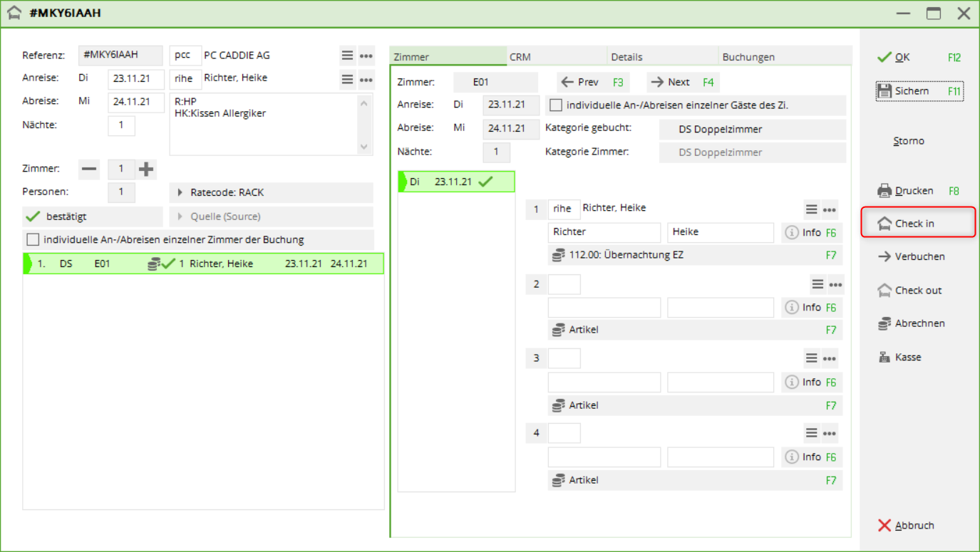This screenshot has width=980, height=552.
Task: Open Abrechnen with the coins icon
Action: point(884,323)
